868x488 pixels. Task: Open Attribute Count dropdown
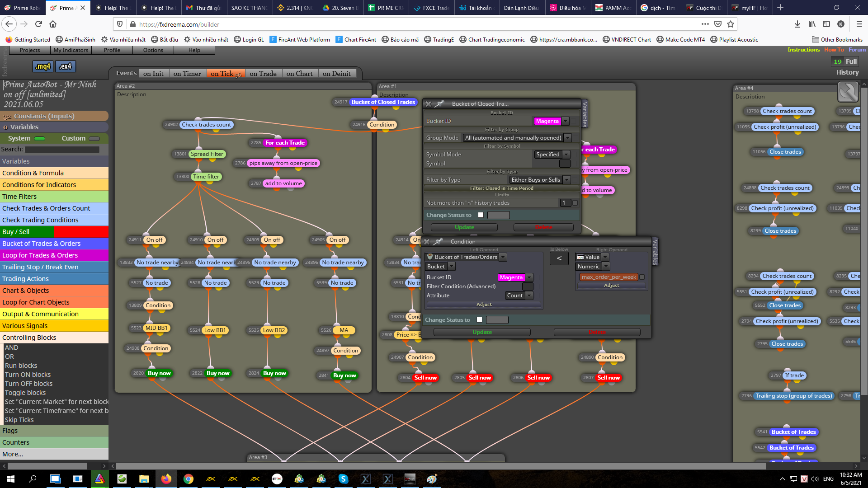click(x=529, y=296)
